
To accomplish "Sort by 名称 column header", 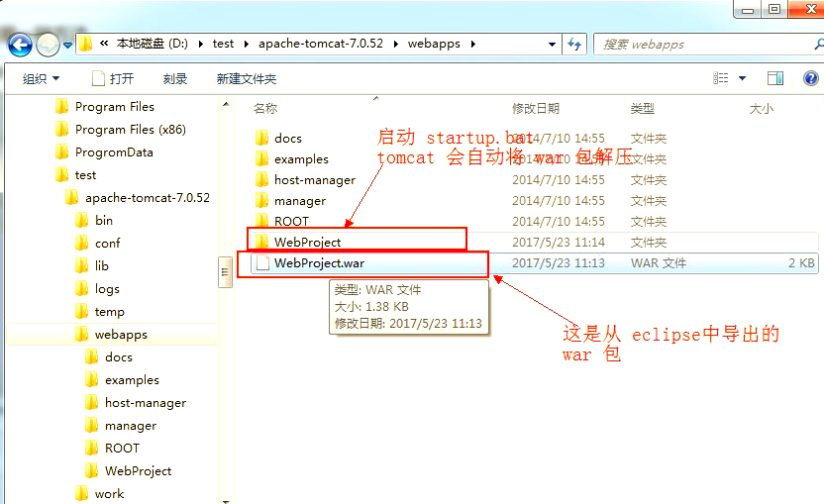I will coord(265,109).
